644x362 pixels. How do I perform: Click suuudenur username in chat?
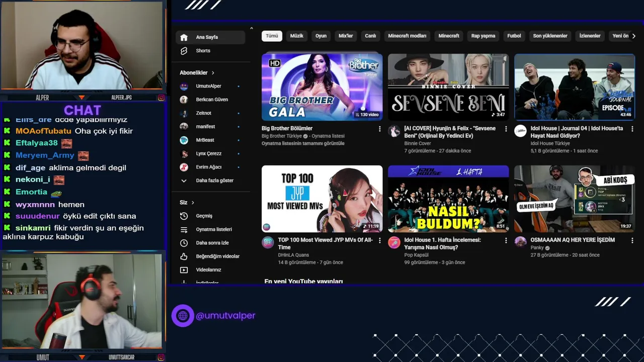(38, 216)
